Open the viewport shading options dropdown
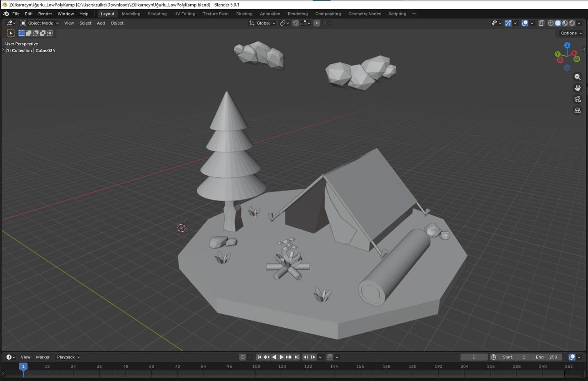Viewport: 588px width, 381px height. click(579, 23)
